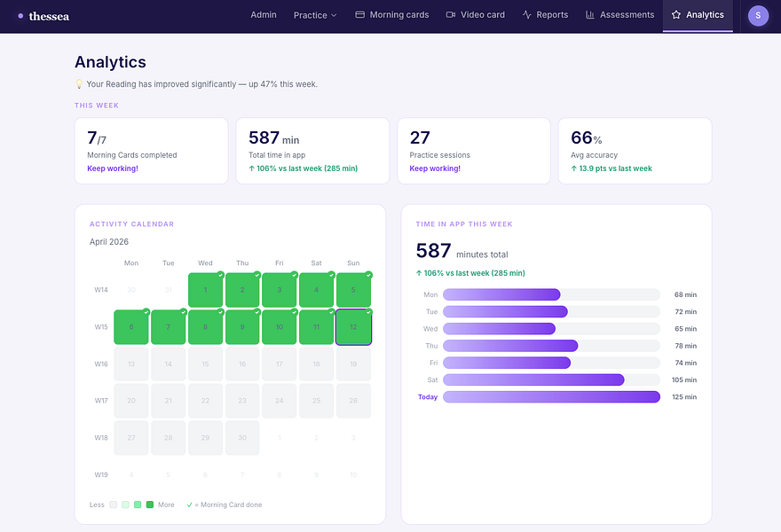Open the Admin menu item
The image size is (781, 532).
click(x=264, y=15)
